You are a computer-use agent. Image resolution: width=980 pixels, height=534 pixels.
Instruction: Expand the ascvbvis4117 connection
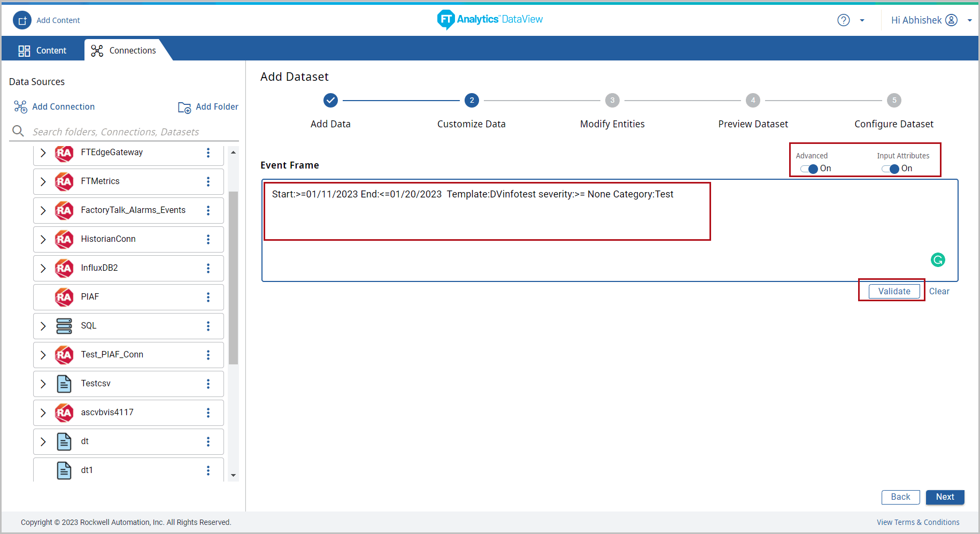pyautogui.click(x=43, y=413)
